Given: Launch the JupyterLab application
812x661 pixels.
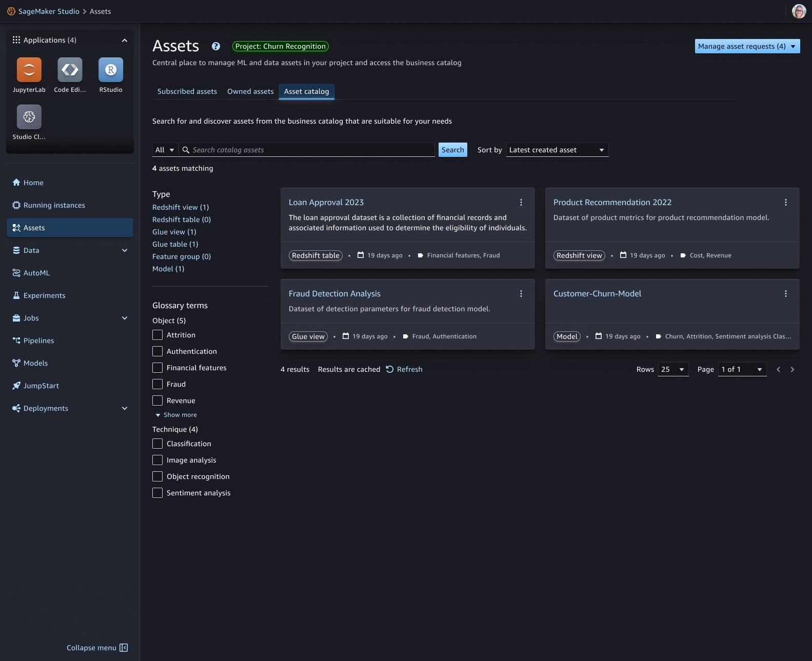Looking at the screenshot, I should click(x=29, y=70).
